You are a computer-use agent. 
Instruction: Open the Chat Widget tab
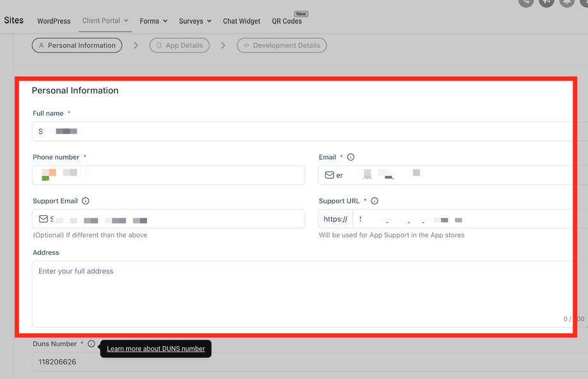(x=242, y=21)
